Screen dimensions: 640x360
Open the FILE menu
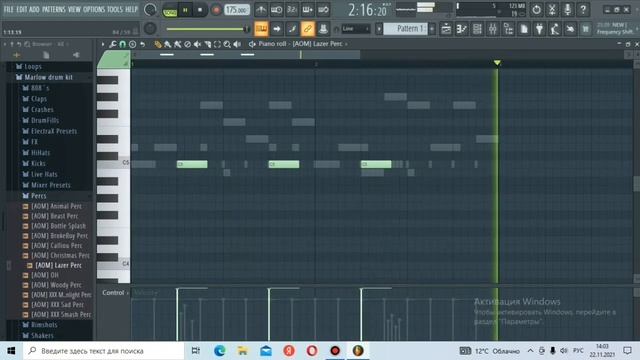coord(9,9)
